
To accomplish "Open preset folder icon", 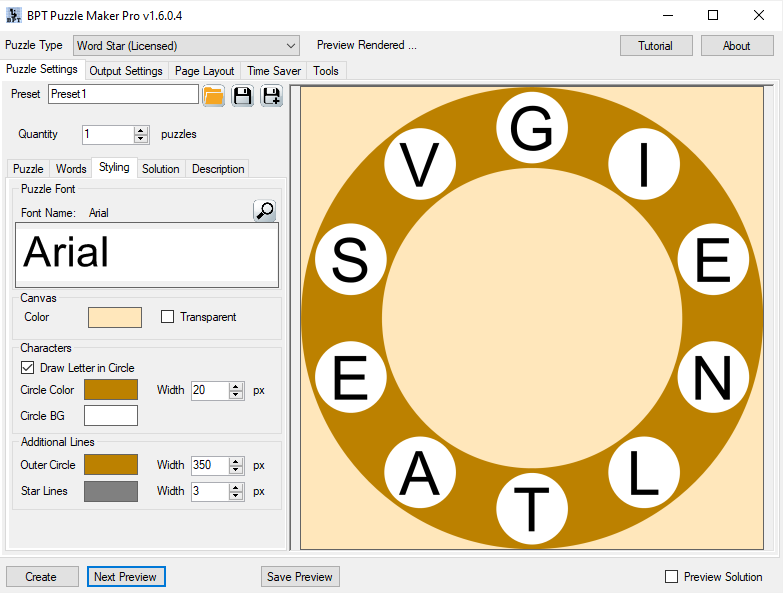I will pos(213,95).
